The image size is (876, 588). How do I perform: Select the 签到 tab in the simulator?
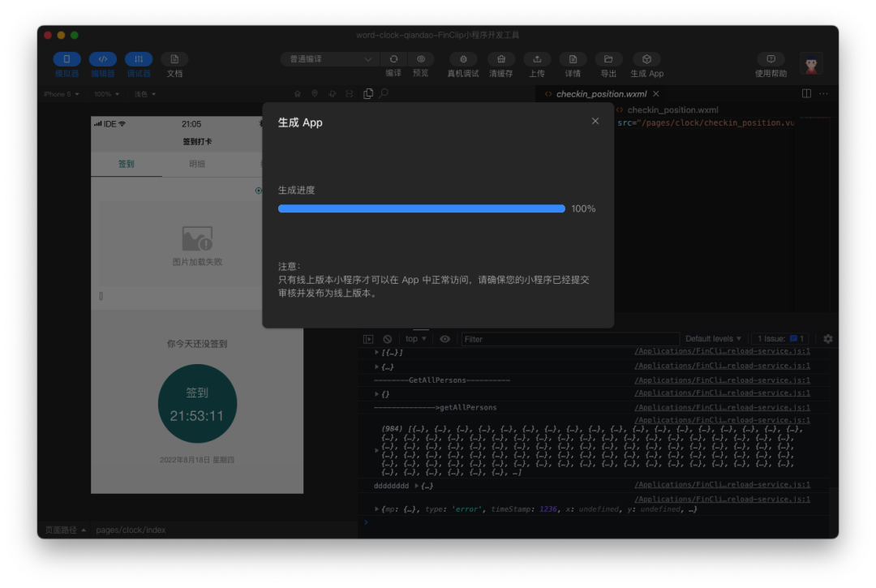click(127, 165)
